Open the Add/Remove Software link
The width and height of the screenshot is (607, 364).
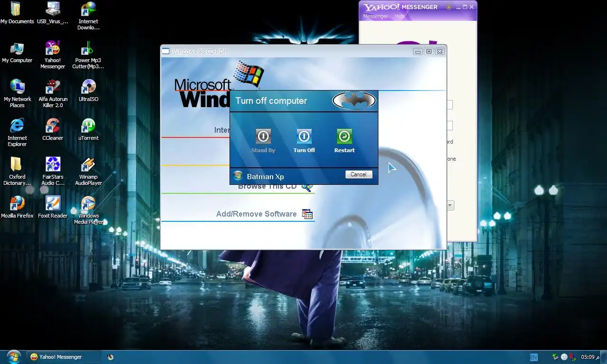(257, 214)
